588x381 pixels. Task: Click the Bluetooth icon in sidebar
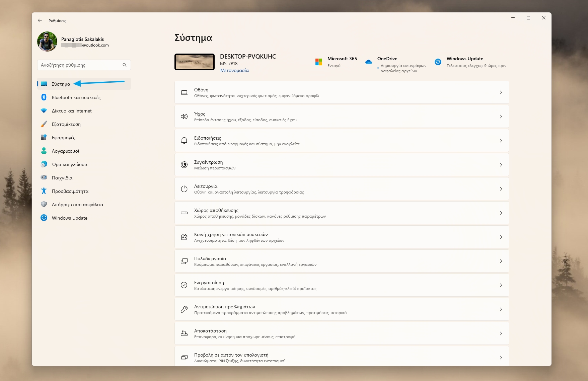point(44,97)
